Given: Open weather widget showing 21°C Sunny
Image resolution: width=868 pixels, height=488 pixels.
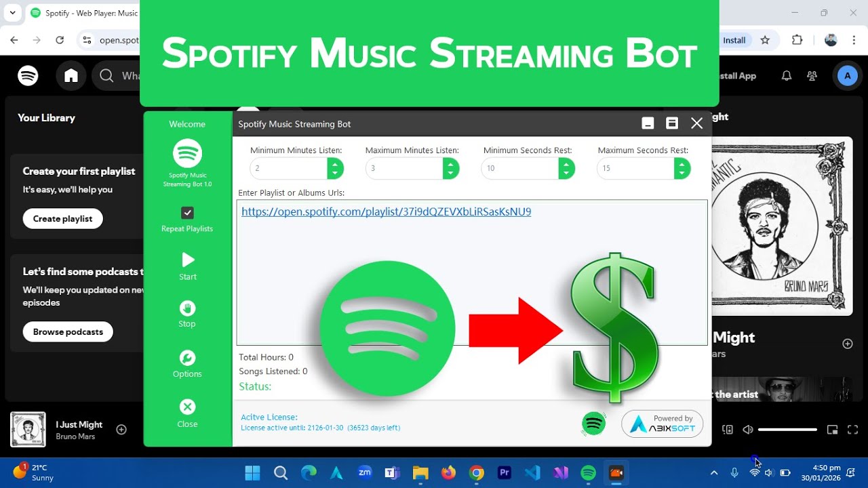Looking at the screenshot, I should (x=34, y=472).
